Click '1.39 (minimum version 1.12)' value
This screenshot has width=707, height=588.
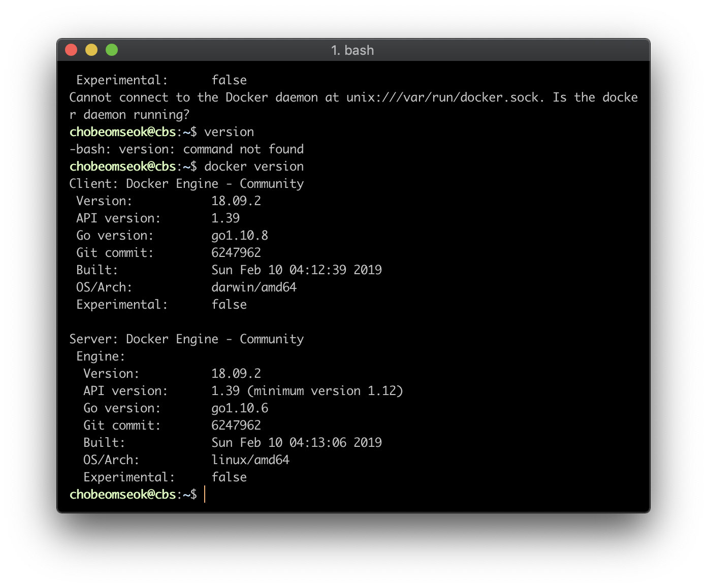[x=307, y=391]
